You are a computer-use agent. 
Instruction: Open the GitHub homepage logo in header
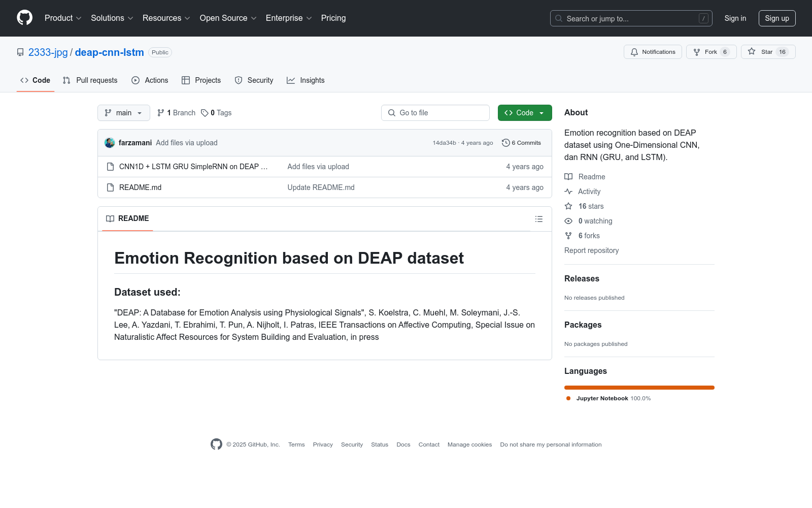[24, 18]
